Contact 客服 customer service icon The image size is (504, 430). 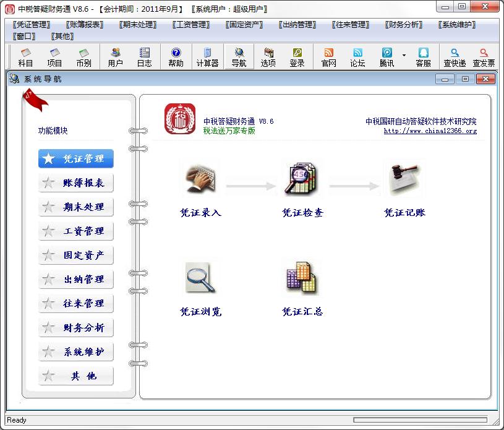424,58
